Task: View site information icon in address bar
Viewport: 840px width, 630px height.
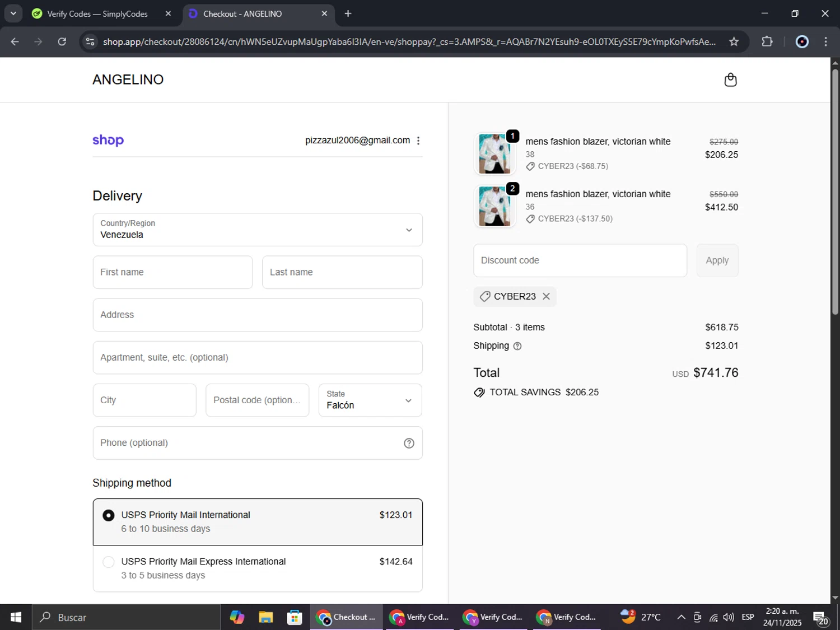Action: (90, 41)
